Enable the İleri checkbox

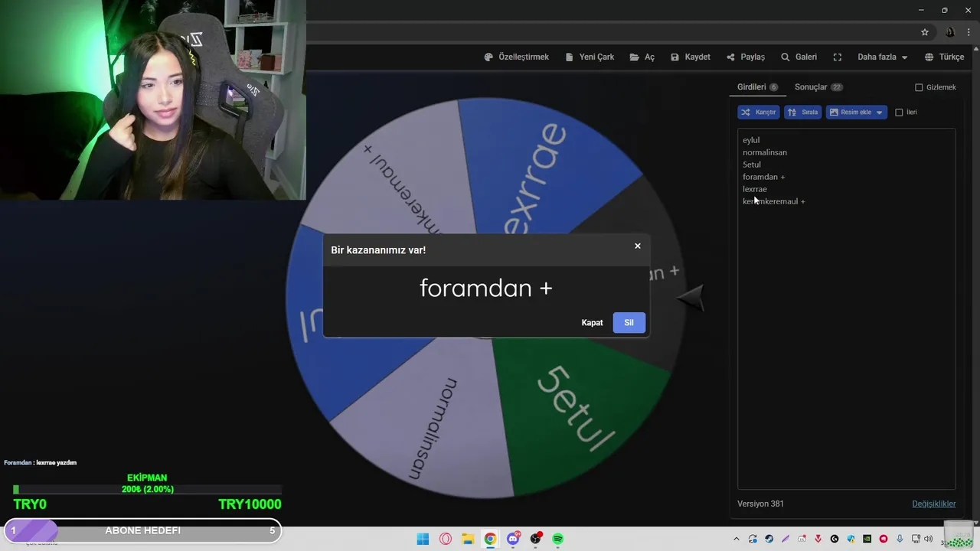click(899, 112)
